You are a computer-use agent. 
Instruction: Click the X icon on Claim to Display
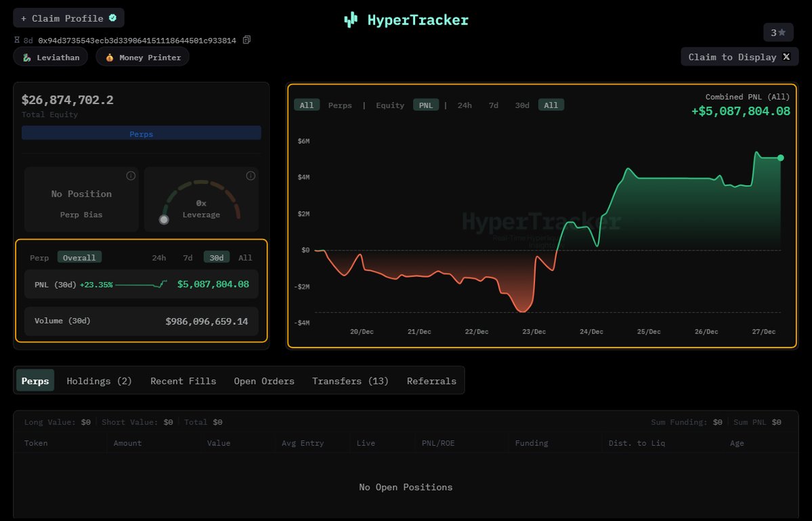click(x=786, y=57)
